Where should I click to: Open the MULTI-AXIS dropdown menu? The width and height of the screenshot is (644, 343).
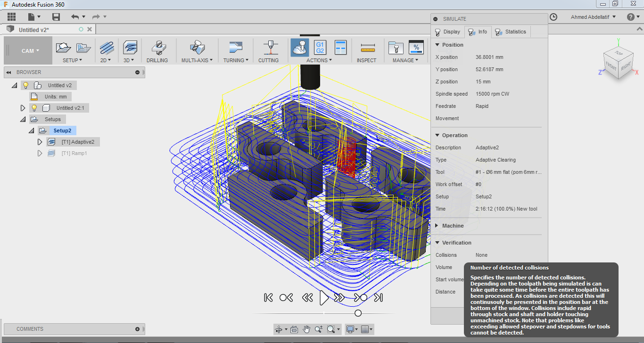tap(197, 60)
